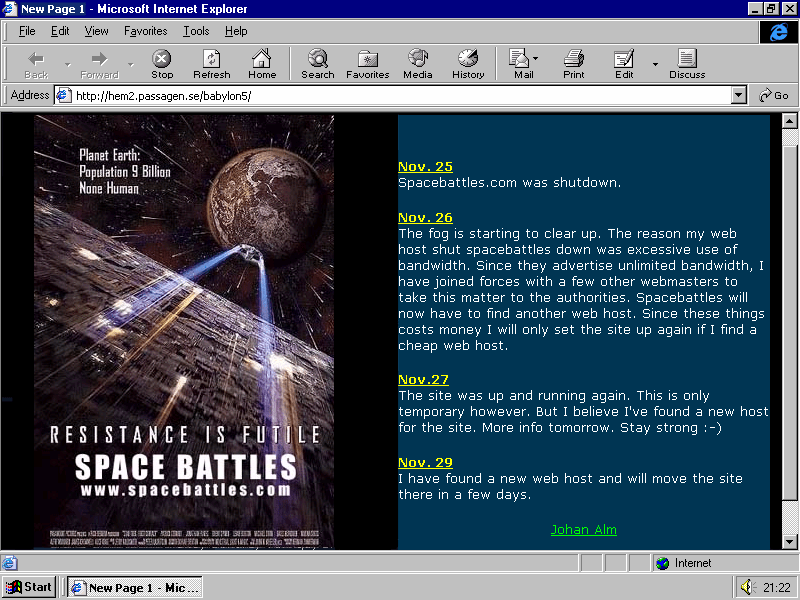Click the Nov.27 link
This screenshot has width=800, height=600.
point(423,380)
